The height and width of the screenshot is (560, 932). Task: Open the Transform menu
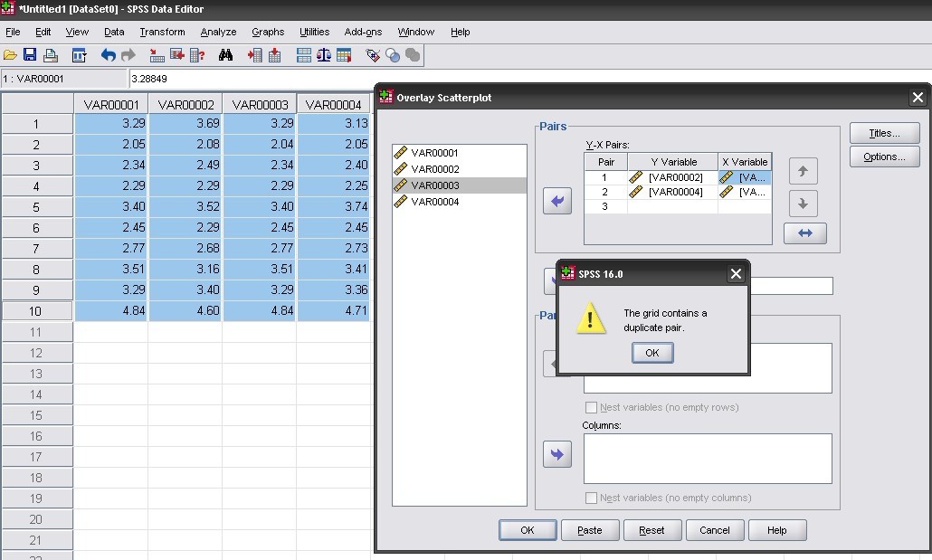(x=162, y=32)
